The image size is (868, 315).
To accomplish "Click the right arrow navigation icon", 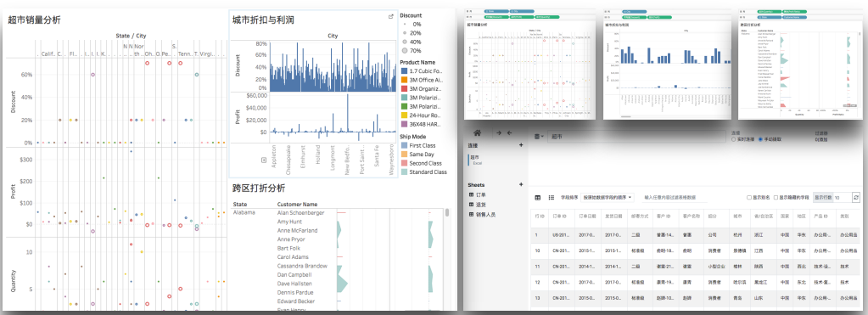I will (x=498, y=132).
